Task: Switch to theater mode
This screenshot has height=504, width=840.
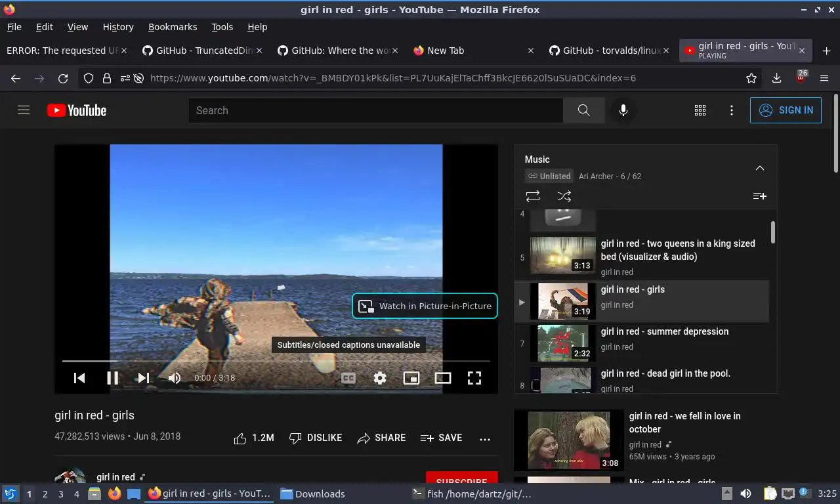Action: pos(443,378)
